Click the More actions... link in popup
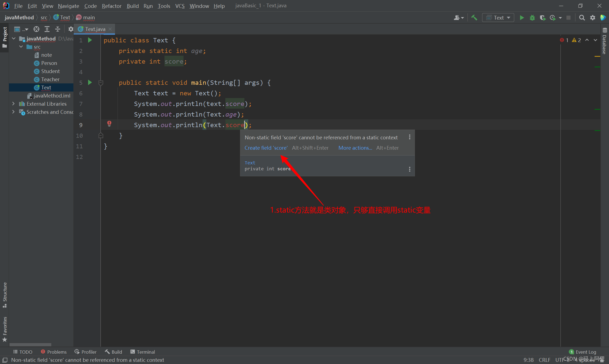The image size is (609, 364). 355,148
